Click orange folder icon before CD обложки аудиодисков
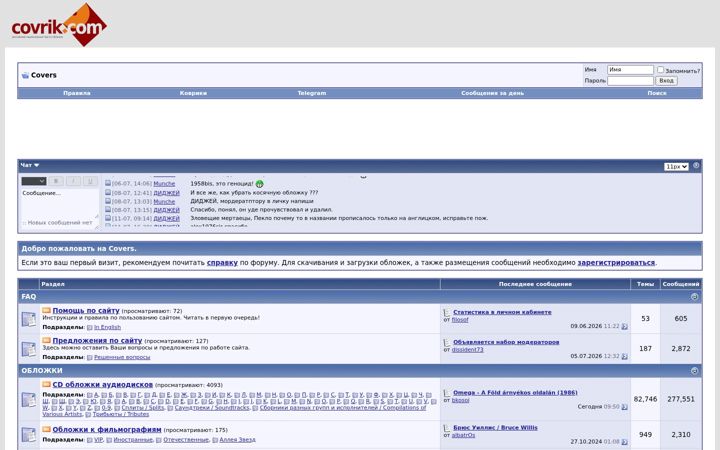 coord(46,384)
